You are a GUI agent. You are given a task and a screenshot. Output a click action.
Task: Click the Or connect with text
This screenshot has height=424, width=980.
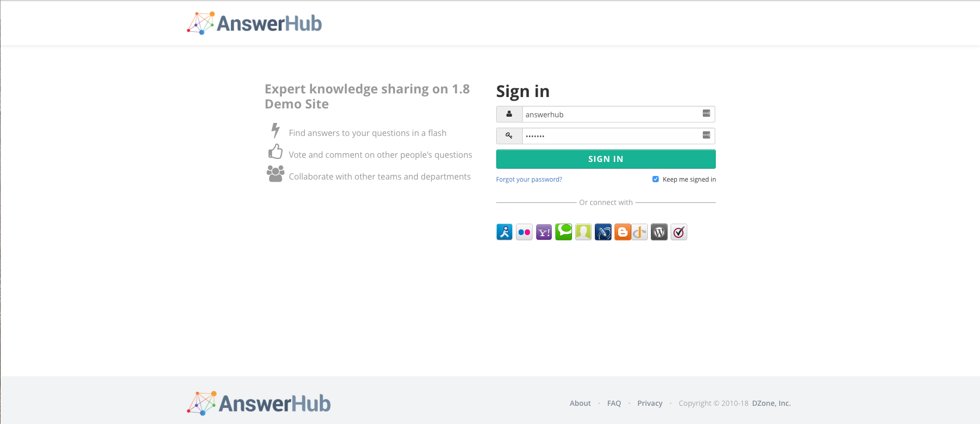point(606,202)
